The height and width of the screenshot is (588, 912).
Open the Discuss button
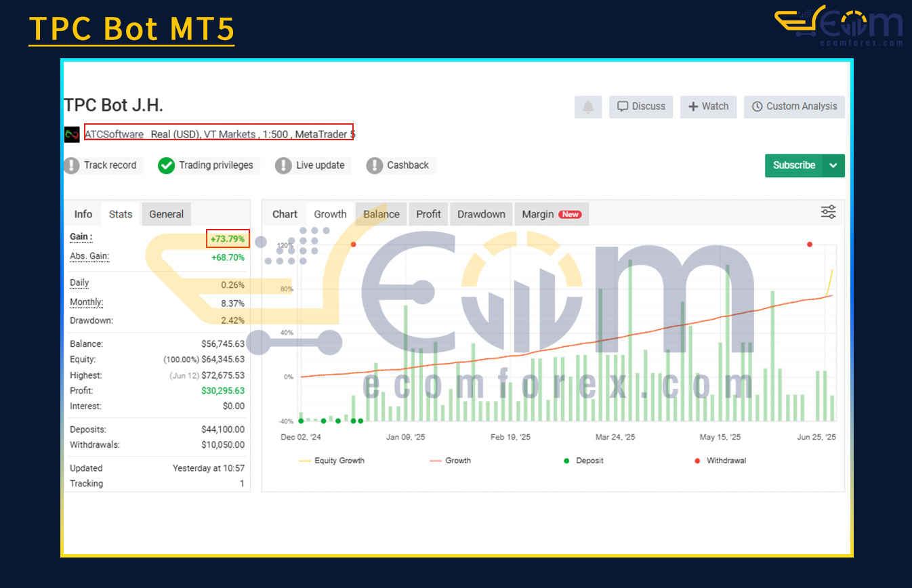coord(641,107)
